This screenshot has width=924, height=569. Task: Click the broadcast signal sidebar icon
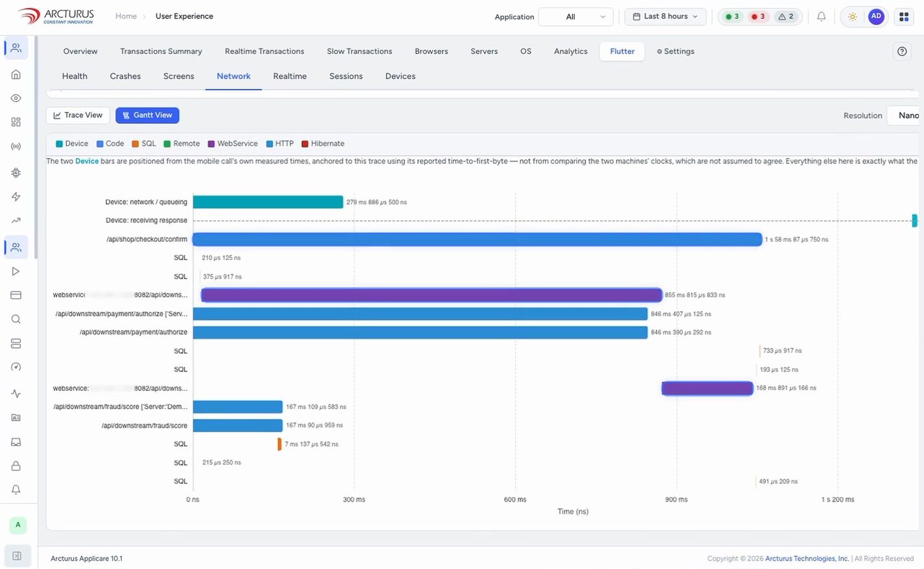coord(16,146)
